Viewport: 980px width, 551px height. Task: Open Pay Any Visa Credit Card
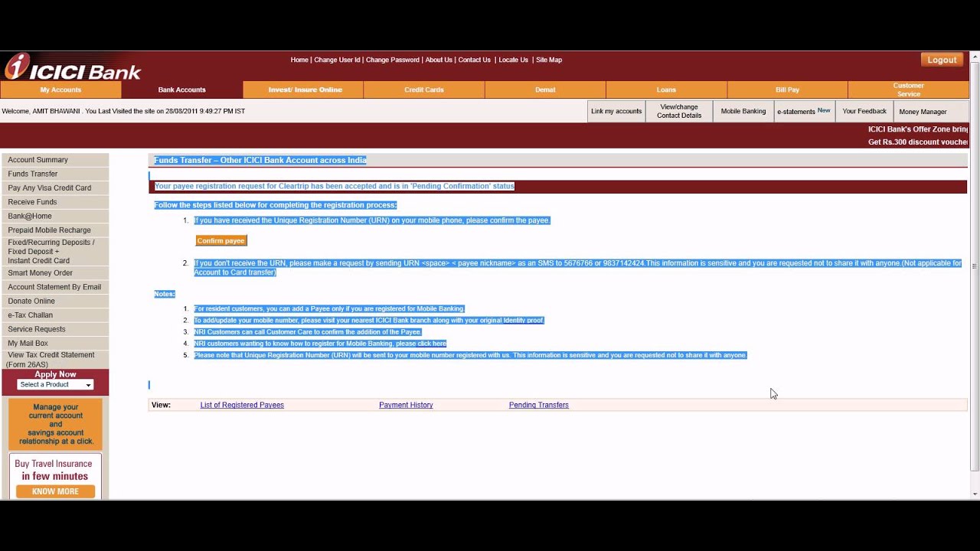[x=55, y=187]
